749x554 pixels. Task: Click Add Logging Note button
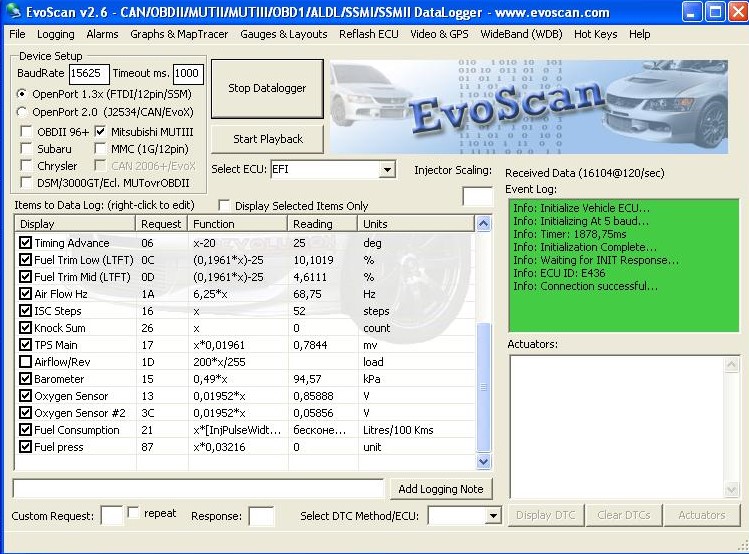click(x=441, y=489)
